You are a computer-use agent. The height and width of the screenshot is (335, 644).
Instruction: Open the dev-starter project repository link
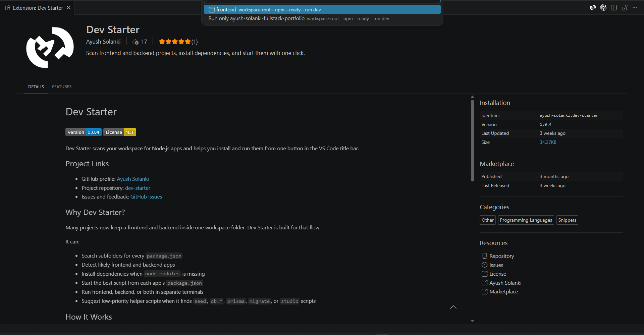coord(138,188)
